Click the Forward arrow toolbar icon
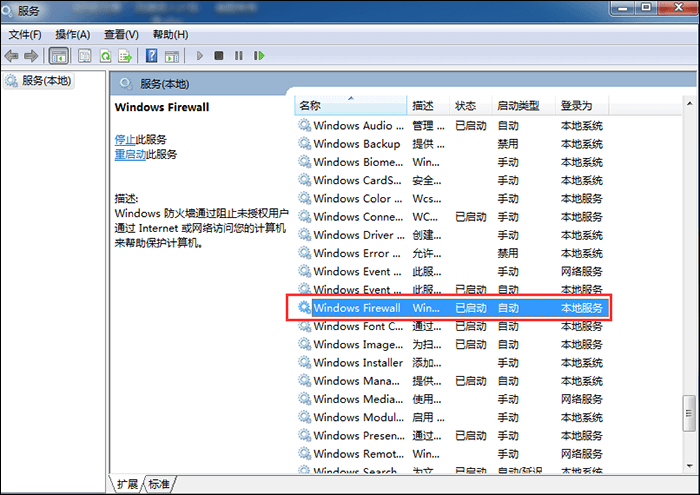 click(31, 56)
